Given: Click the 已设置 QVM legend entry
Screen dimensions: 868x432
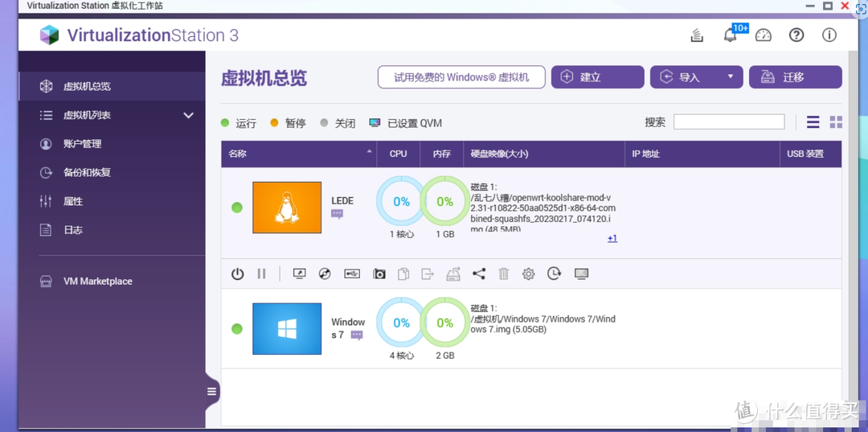Looking at the screenshot, I should (406, 123).
